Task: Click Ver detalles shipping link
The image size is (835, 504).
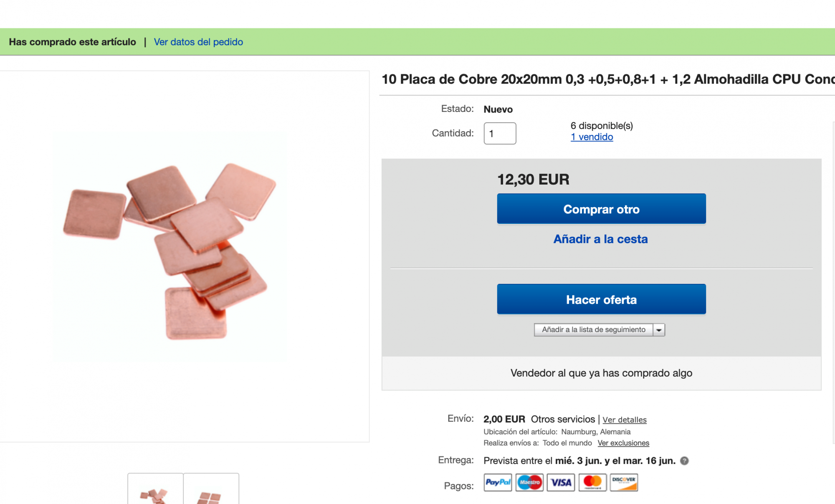Action: tap(624, 420)
